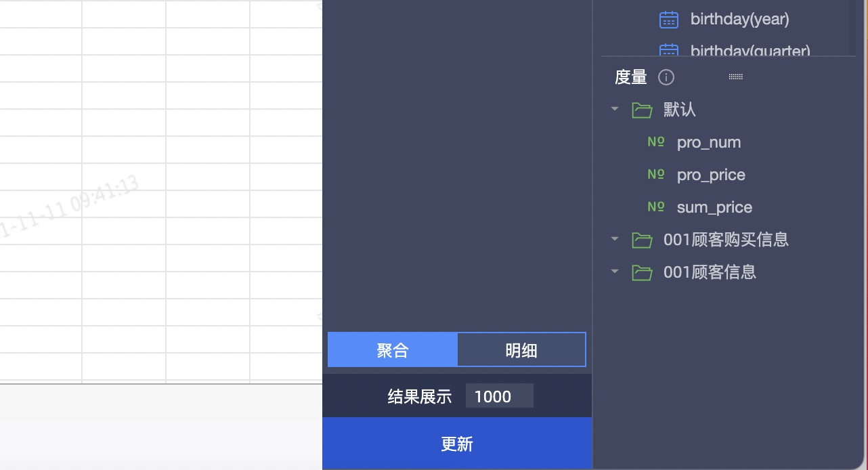
Task: Click the number type icon beside pro_price
Action: pyautogui.click(x=655, y=175)
